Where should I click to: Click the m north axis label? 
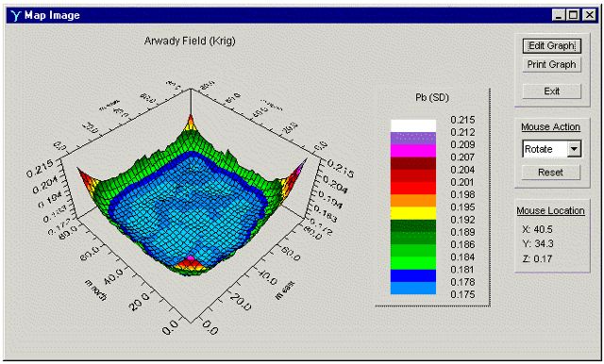pos(96,290)
